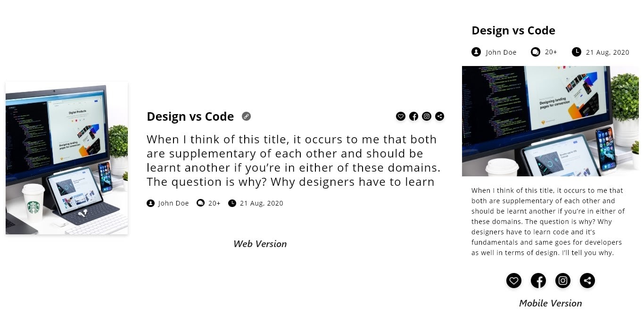
Task: Share the web version on Facebook
Action: click(413, 116)
